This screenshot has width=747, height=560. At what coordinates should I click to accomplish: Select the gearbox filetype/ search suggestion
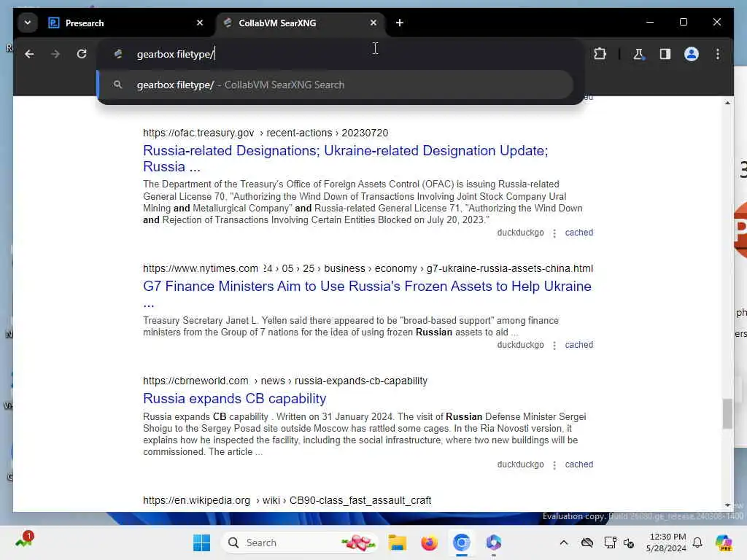(335, 85)
